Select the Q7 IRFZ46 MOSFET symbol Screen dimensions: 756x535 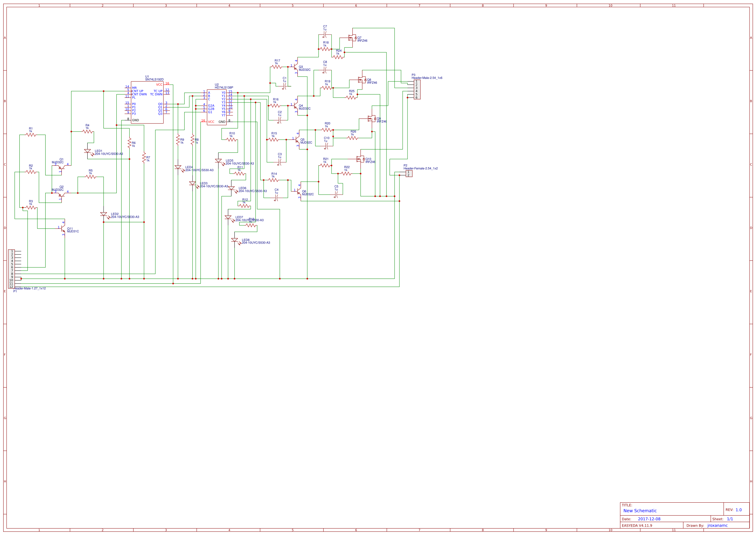point(352,38)
